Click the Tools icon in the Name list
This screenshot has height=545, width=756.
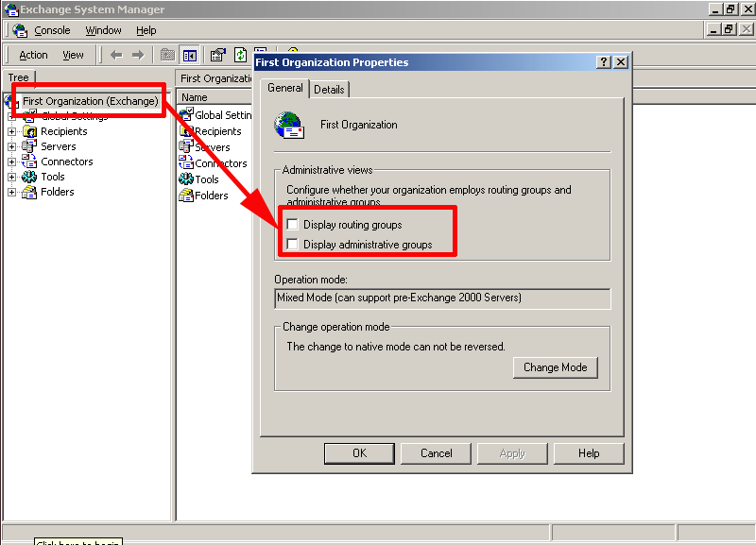click(186, 179)
